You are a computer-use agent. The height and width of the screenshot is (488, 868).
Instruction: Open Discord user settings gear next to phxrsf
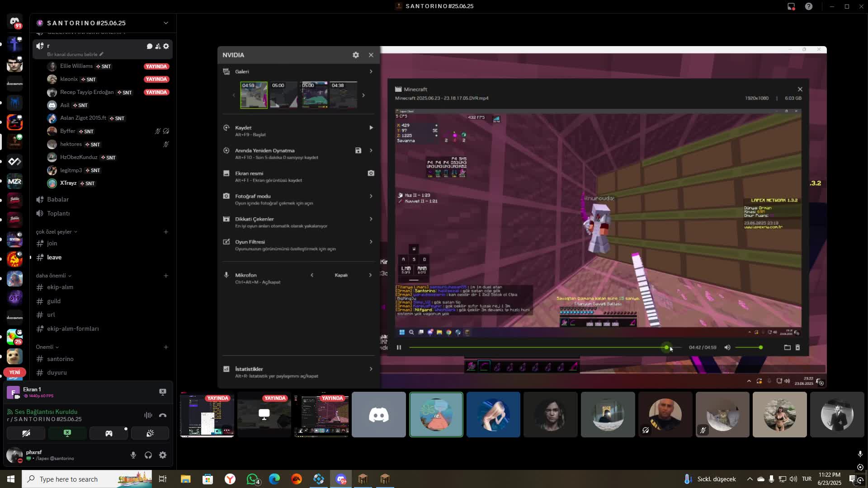pyautogui.click(x=162, y=455)
